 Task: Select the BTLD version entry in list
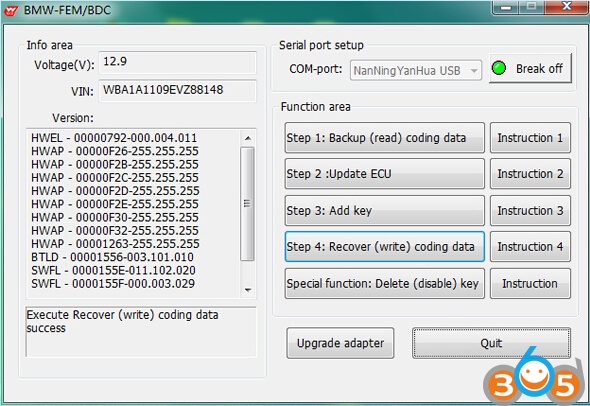tap(113, 257)
